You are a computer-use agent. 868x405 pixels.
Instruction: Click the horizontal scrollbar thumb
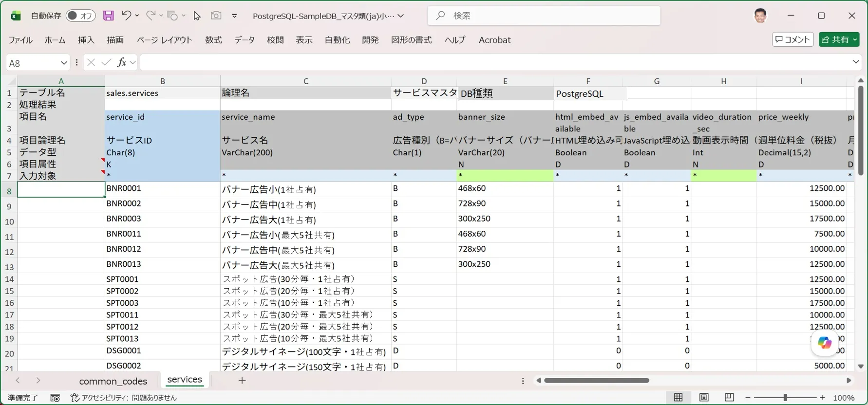[x=597, y=380]
